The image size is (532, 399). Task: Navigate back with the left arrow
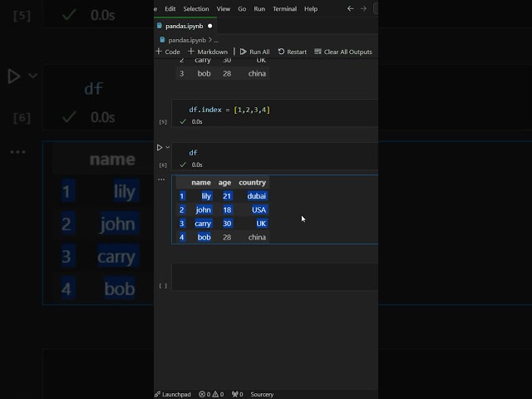350,8
